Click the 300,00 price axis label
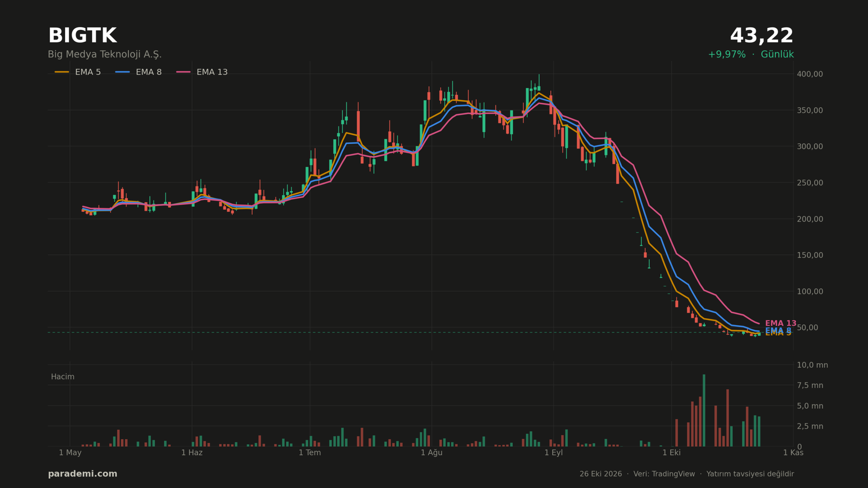The width and height of the screenshot is (868, 488). [810, 146]
